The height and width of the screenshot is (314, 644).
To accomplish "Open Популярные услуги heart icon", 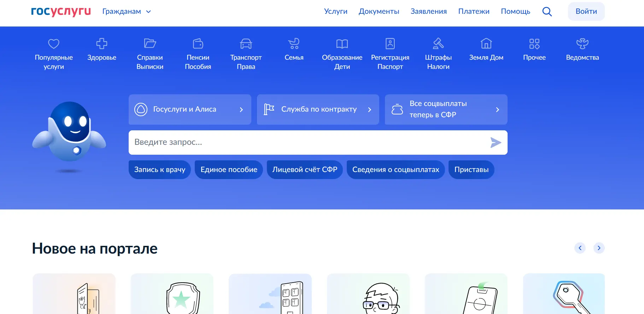I will (x=54, y=44).
